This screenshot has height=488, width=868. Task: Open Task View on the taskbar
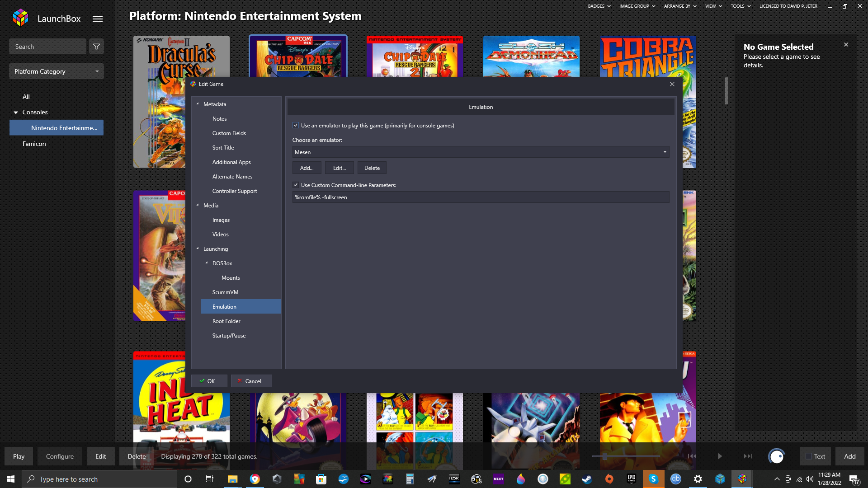(209, 479)
